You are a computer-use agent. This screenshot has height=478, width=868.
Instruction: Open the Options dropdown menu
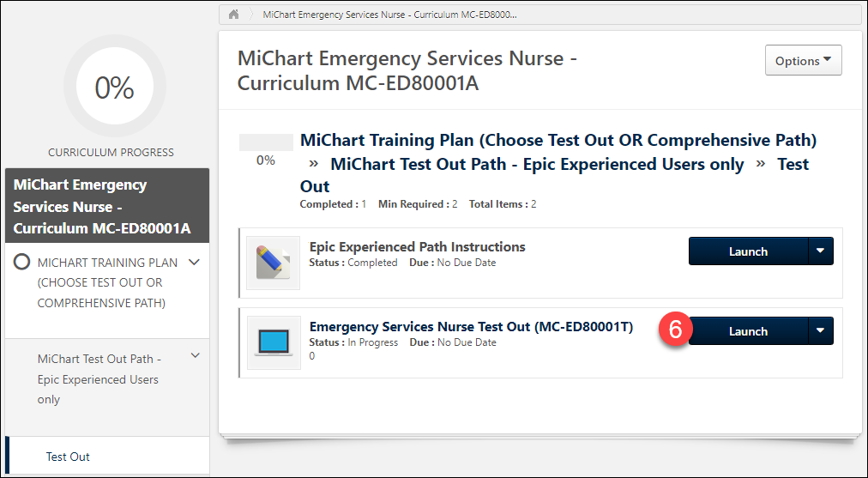pos(803,61)
